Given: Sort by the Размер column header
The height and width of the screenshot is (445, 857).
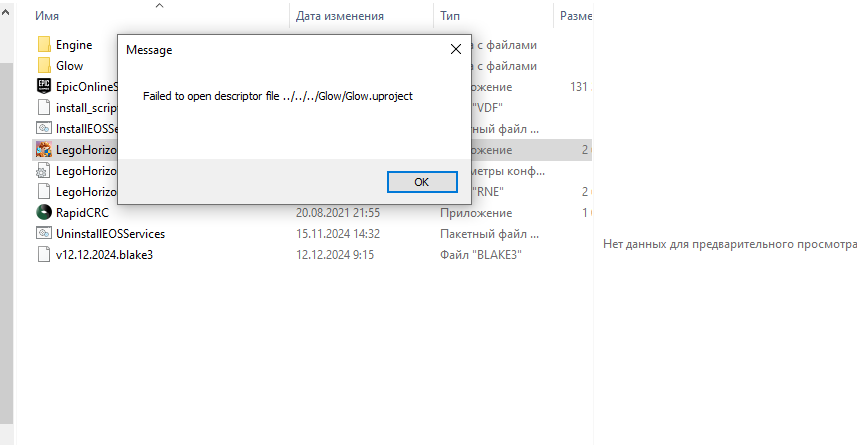Looking at the screenshot, I should point(576,16).
